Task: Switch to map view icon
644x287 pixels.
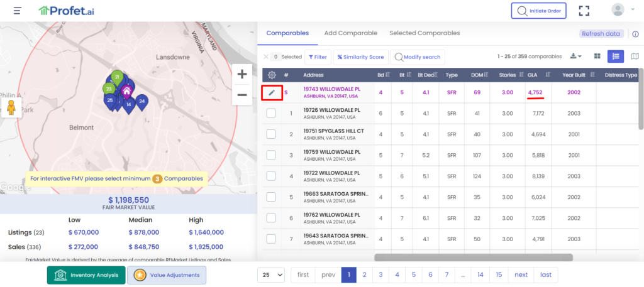Action: coord(635,56)
